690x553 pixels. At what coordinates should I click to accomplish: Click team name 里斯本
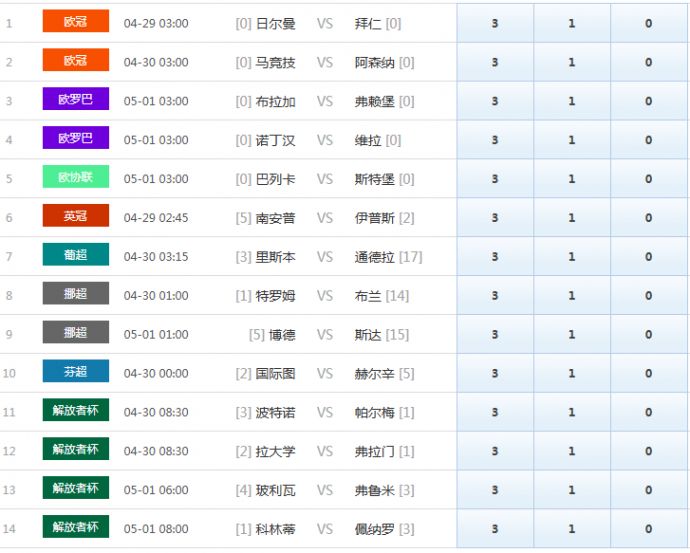tap(275, 257)
